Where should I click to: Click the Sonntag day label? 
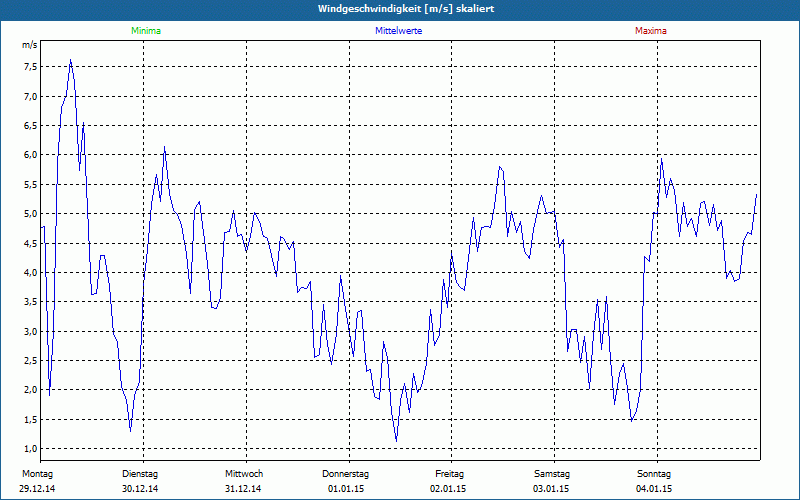pyautogui.click(x=654, y=474)
